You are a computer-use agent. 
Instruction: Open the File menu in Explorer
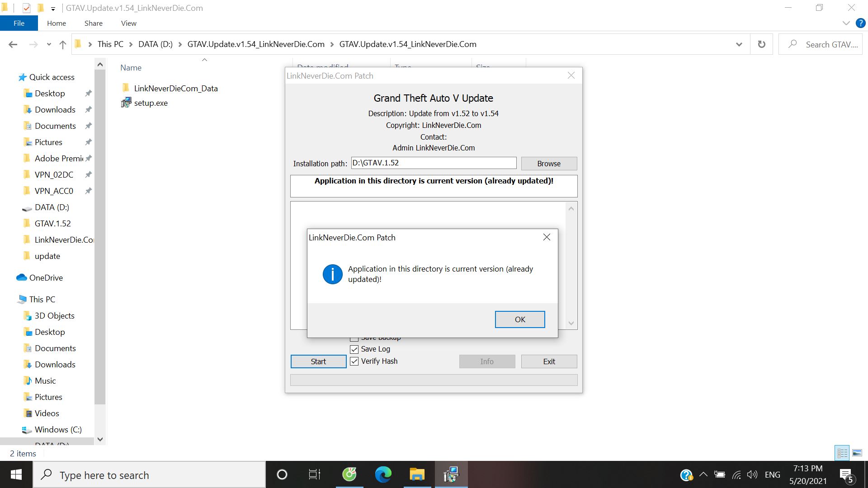[x=19, y=23]
